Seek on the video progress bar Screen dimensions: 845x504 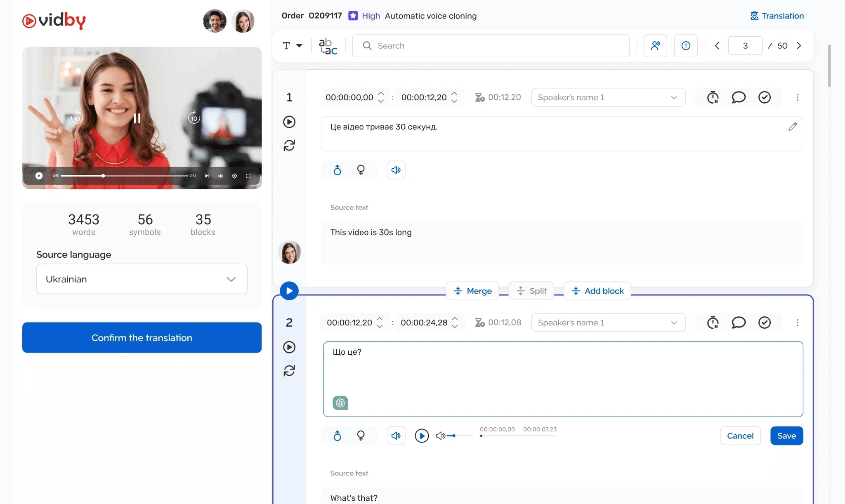124,176
